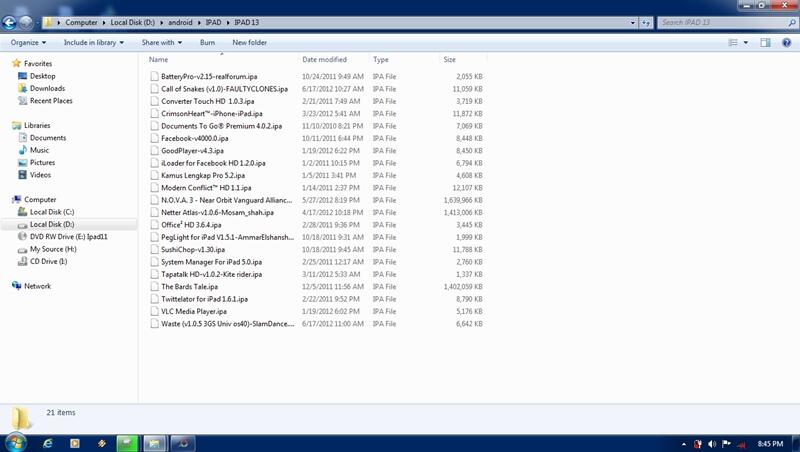Screen dimensions: 800x452
Task: Open CD Drive (I:) in sidebar
Action: coord(48,262)
